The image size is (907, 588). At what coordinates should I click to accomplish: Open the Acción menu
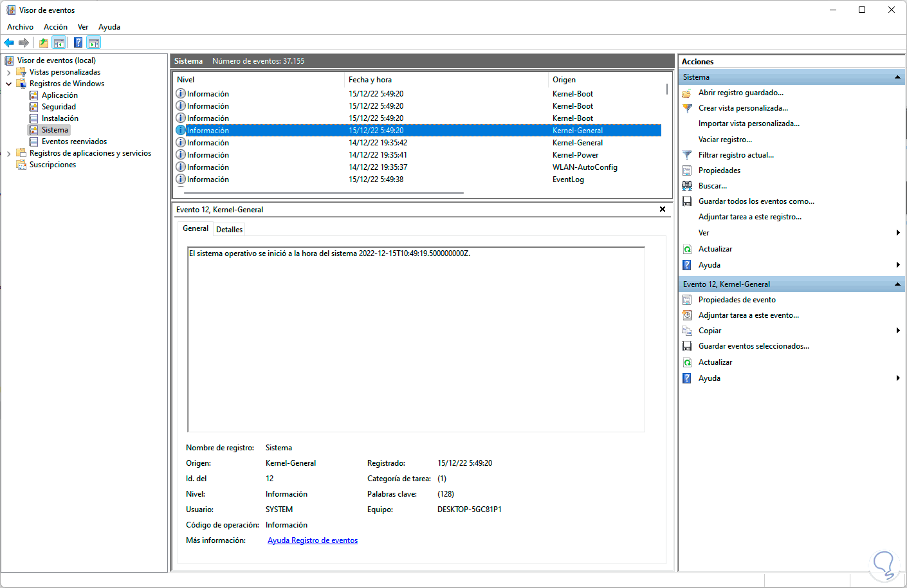pos(55,27)
